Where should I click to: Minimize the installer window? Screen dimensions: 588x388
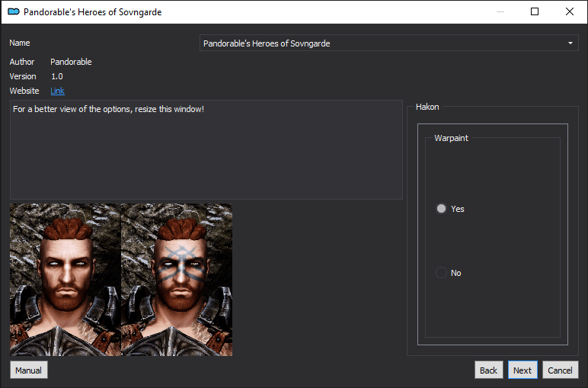(500, 11)
